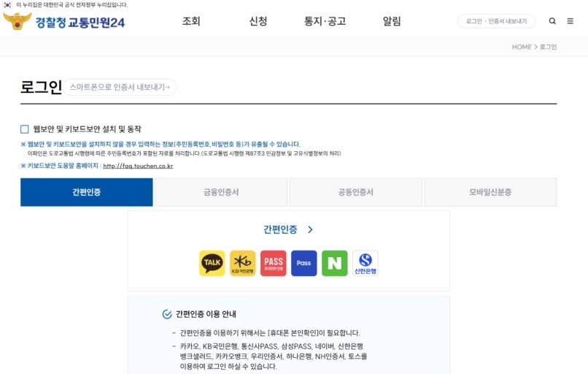Switch to the 공동인증서 tab
588x374 pixels.
pos(355,192)
